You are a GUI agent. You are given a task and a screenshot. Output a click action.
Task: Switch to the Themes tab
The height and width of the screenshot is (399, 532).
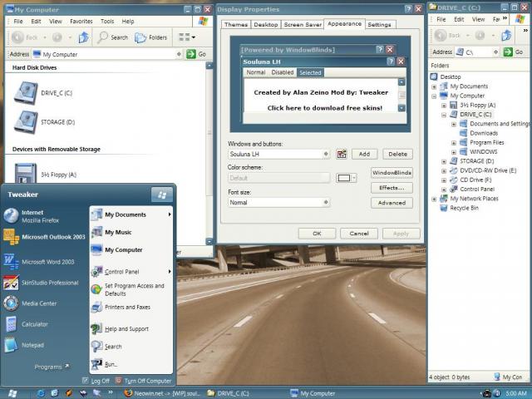pyautogui.click(x=236, y=24)
